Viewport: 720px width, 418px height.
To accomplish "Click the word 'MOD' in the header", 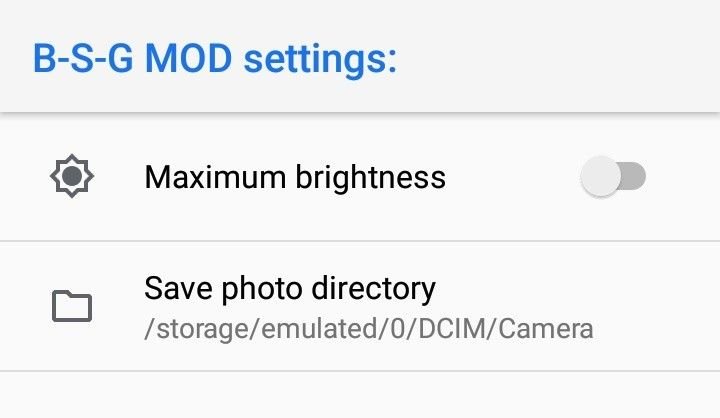I will pos(188,59).
